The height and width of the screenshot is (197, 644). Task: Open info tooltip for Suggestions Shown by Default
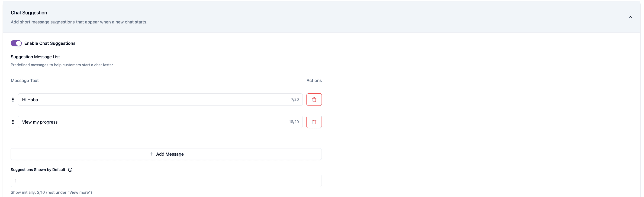(70, 170)
